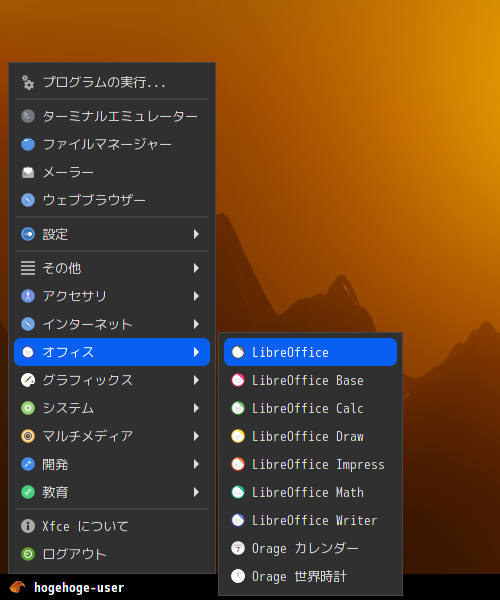Click the オフィス category icon
The width and height of the screenshot is (500, 600).
click(28, 352)
